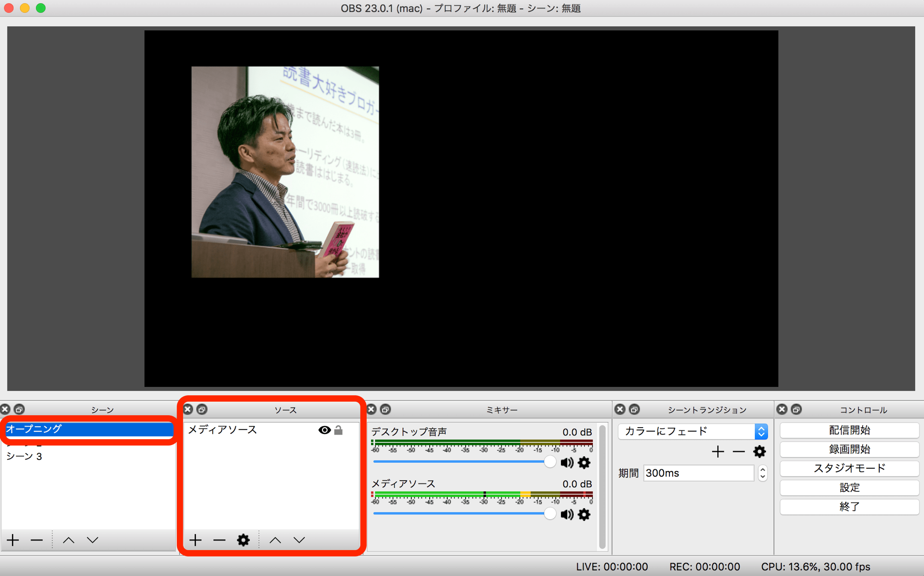Viewport: 924px width, 576px height.
Task: Minimize the OBS window with yellow button
Action: tap(25, 8)
